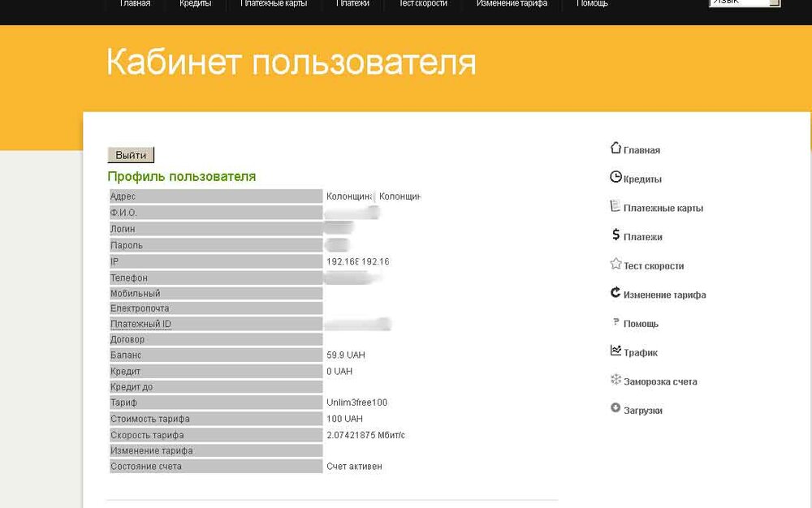Click the refresh arrow icon beside Изменение тарифа
This screenshot has height=508, width=812.
pyautogui.click(x=615, y=293)
